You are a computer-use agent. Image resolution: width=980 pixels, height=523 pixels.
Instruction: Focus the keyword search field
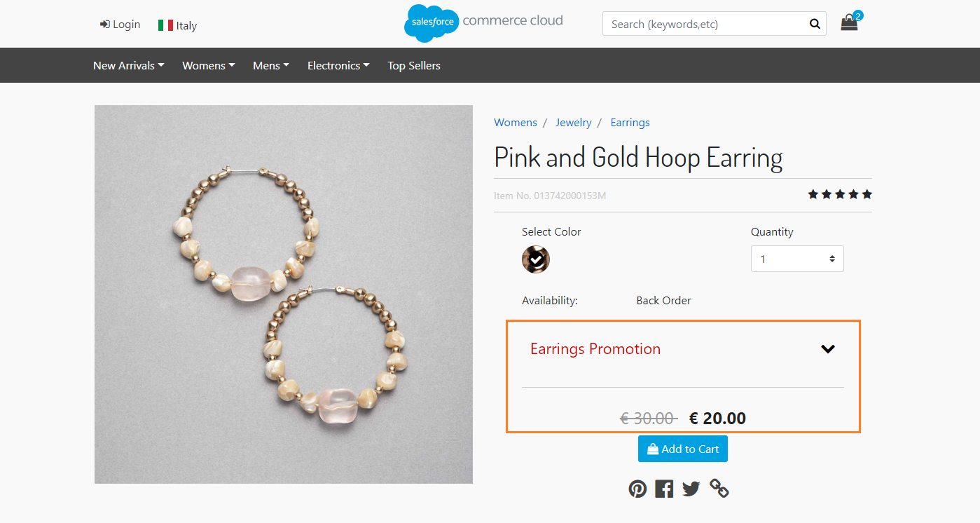pos(704,24)
